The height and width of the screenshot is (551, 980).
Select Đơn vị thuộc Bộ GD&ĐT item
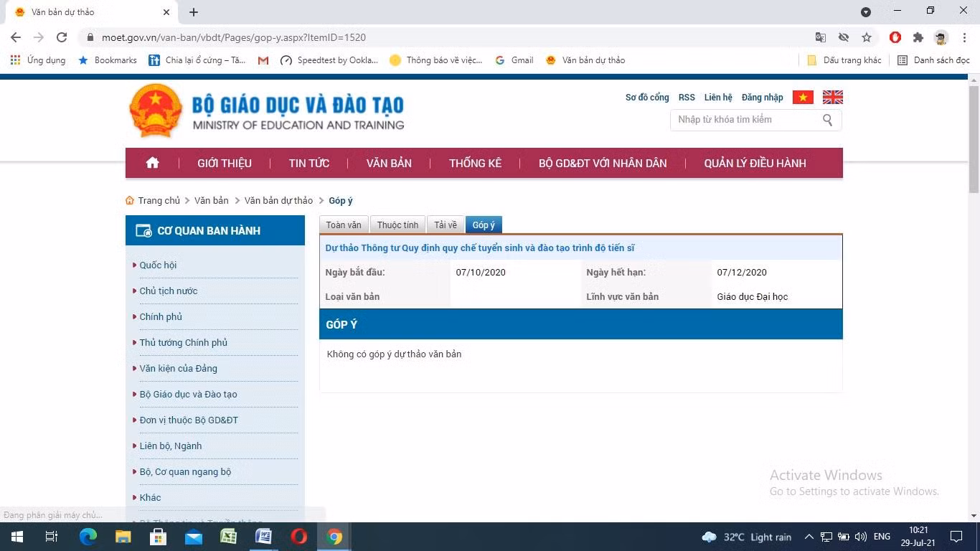(189, 420)
